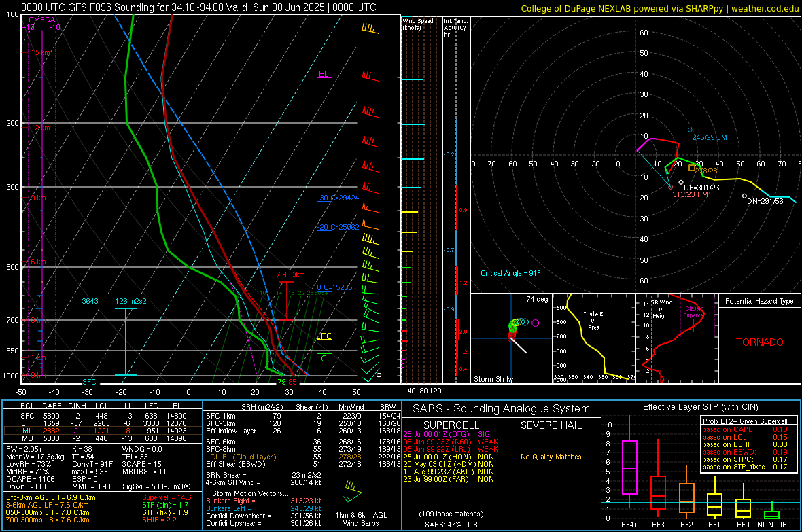Click the ConvT = 91F value
Viewport: 802px width, 532px height.
click(x=92, y=464)
